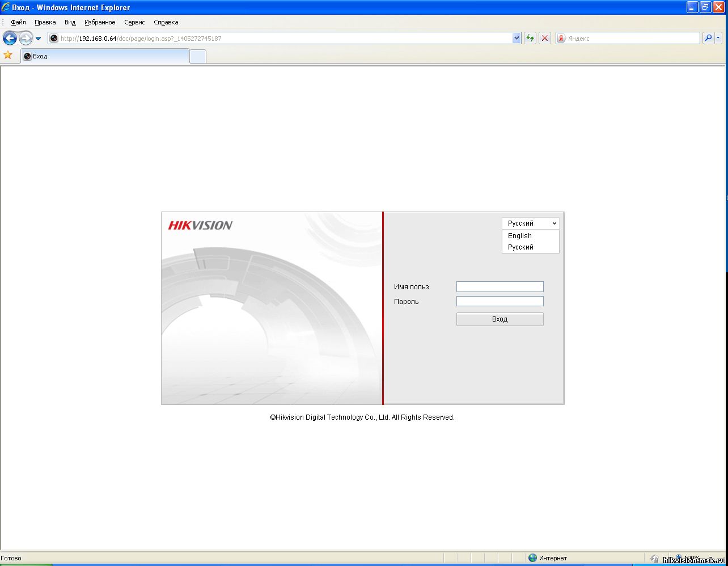The width and height of the screenshot is (728, 566).
Task: Click the Имя польз. username field
Action: coord(500,287)
